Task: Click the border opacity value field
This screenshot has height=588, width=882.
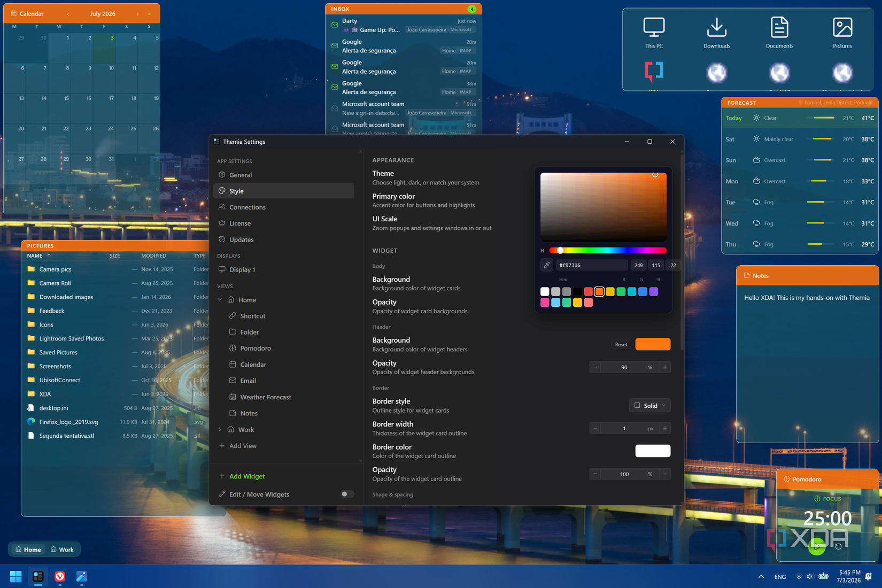Action: [x=624, y=474]
